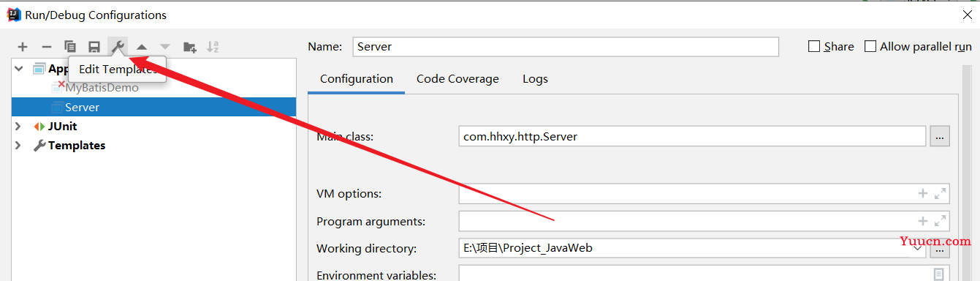Move configuration down with arrow icon
The width and height of the screenshot is (980, 281).
point(165,47)
